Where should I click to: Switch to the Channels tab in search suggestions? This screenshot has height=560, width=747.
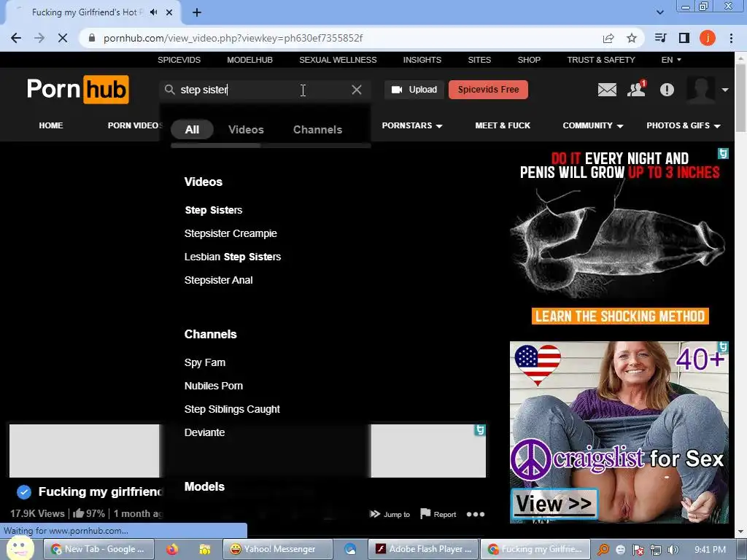tap(318, 130)
